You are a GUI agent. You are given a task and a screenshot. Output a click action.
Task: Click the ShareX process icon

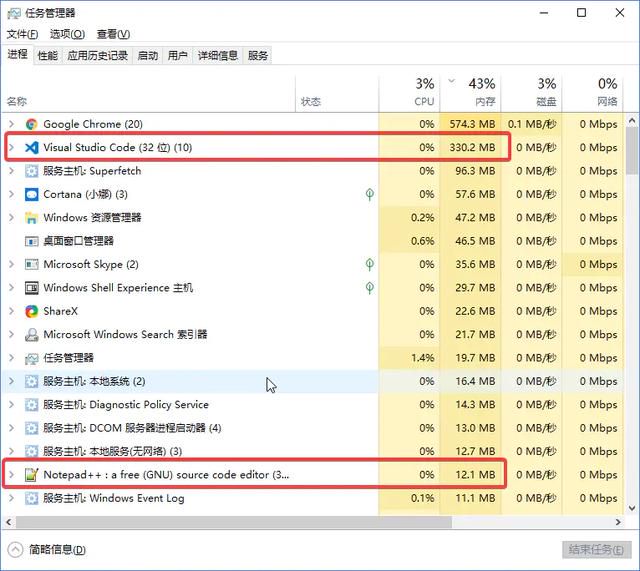[x=31, y=311]
